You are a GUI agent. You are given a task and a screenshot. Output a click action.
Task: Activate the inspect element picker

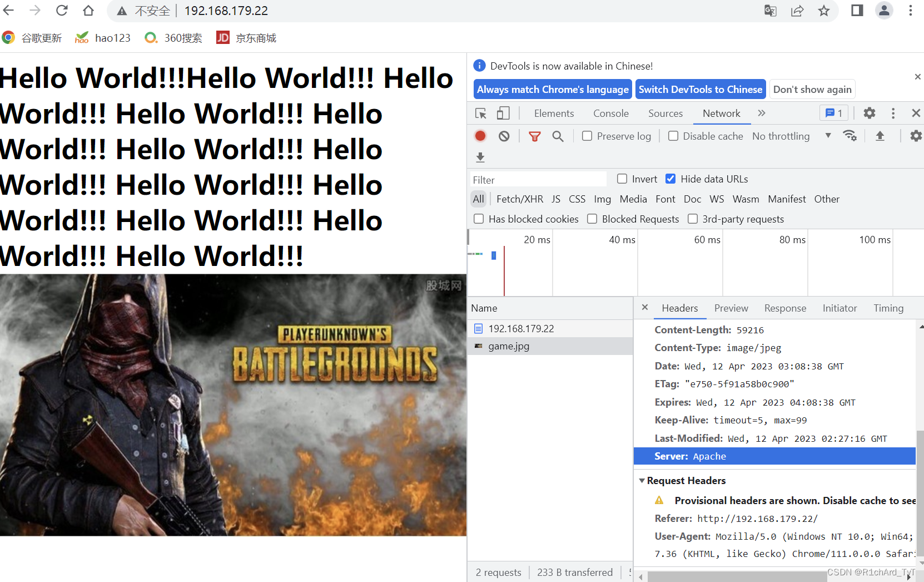pyautogui.click(x=481, y=114)
